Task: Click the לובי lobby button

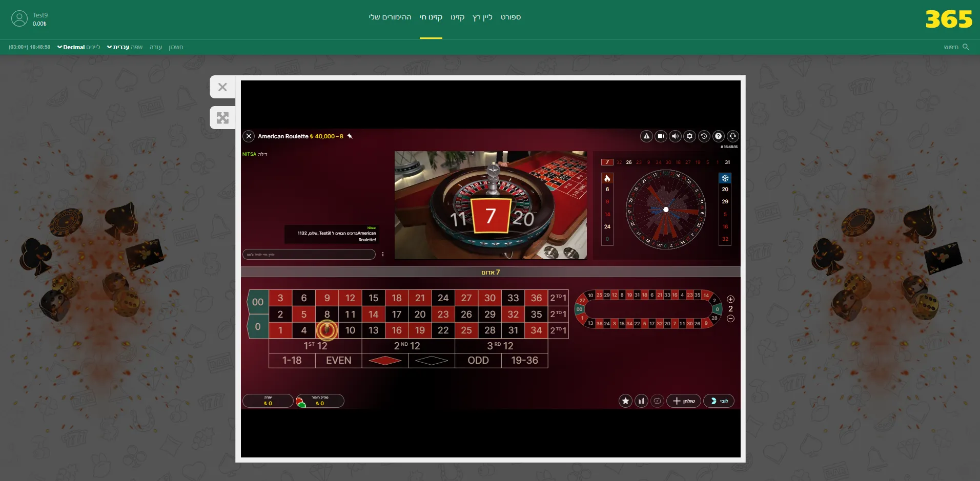Action: tap(719, 401)
